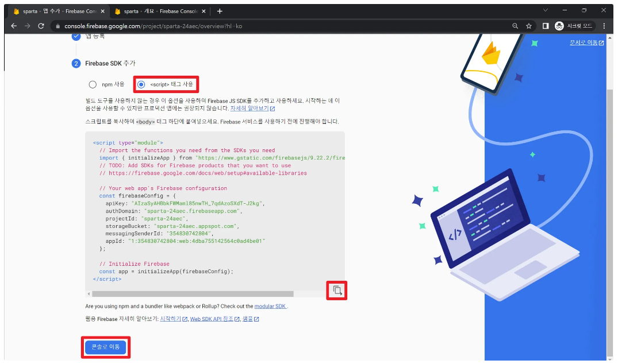Open the modular SDK link
The height and width of the screenshot is (364, 618).
(x=270, y=306)
